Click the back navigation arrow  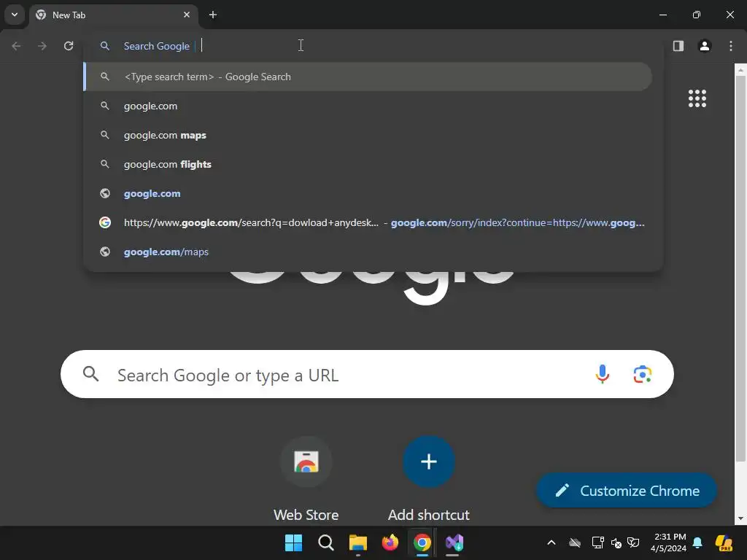pyautogui.click(x=16, y=46)
